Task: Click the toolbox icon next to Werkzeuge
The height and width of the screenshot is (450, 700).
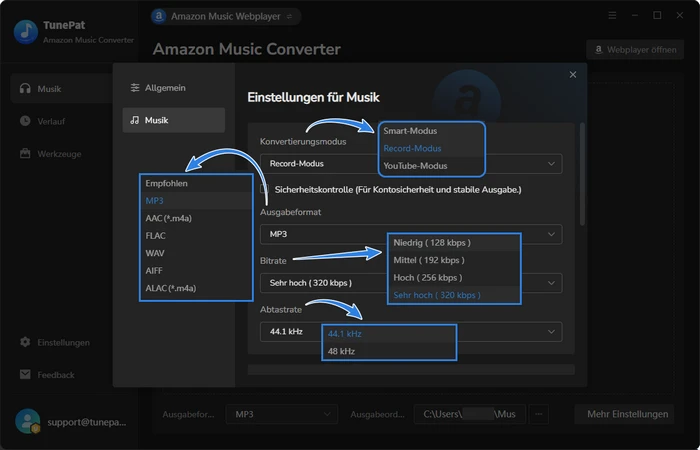Action: tap(25, 154)
